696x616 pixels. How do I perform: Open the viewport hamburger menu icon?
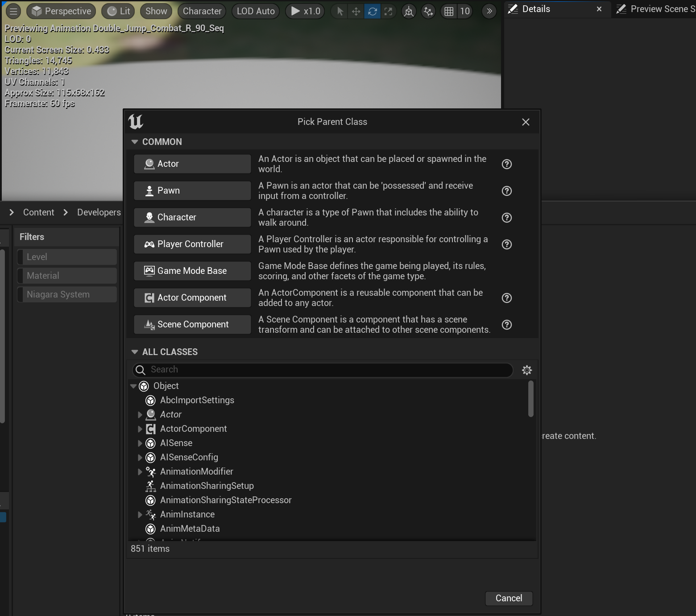coord(13,11)
